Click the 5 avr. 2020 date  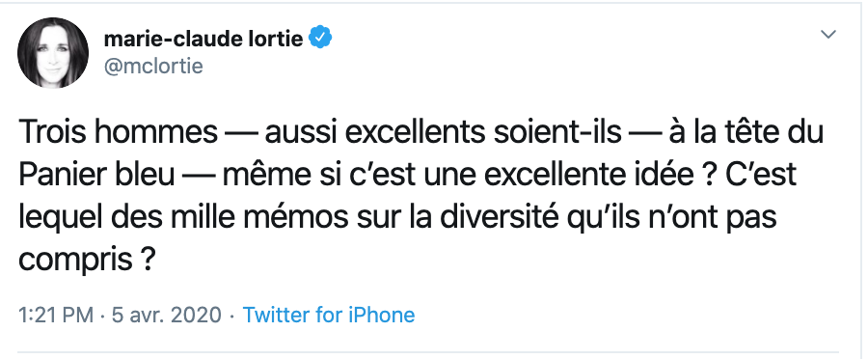pyautogui.click(x=167, y=315)
